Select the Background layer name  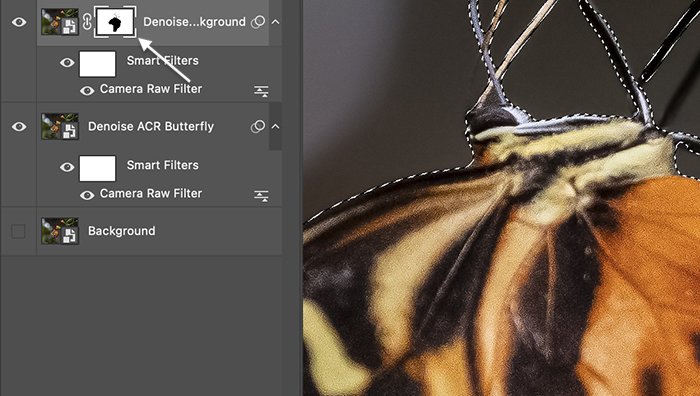point(122,231)
